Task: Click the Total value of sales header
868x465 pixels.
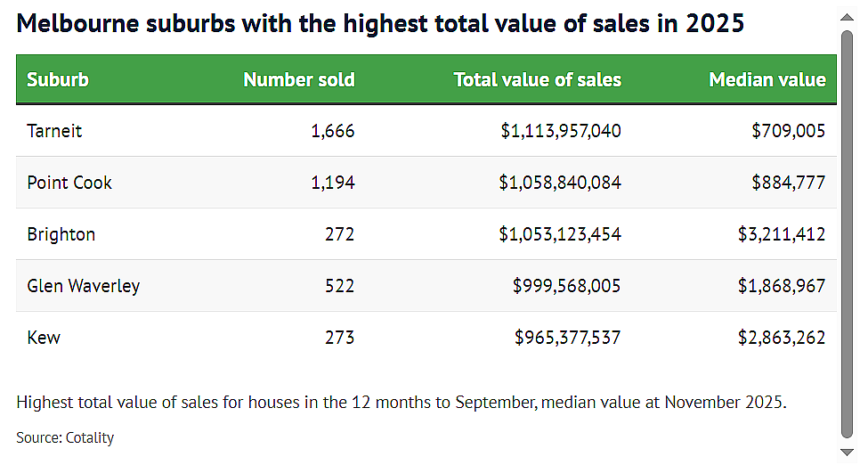Action: click(x=538, y=80)
